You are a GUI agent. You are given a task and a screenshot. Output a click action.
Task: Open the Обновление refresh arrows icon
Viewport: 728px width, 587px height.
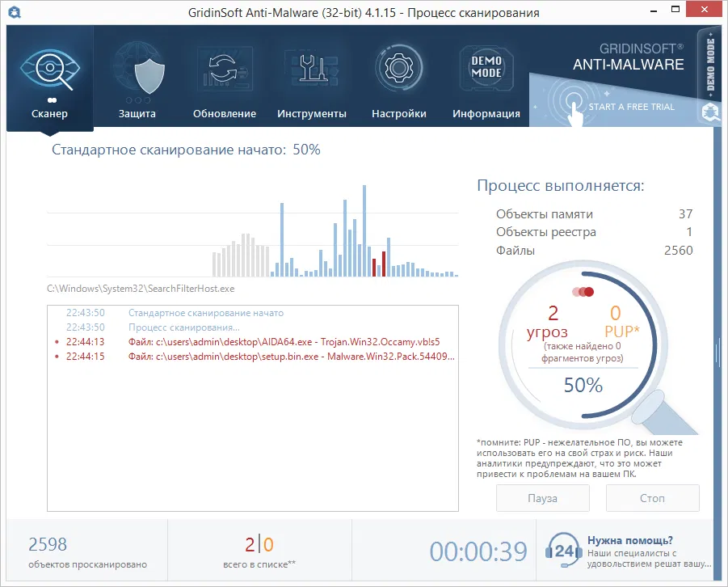coord(225,68)
